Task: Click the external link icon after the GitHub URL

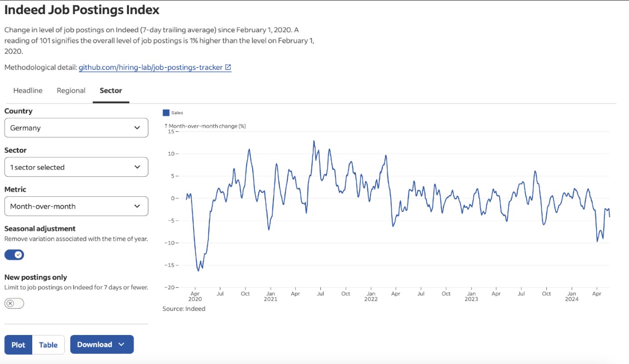Action: [x=228, y=67]
